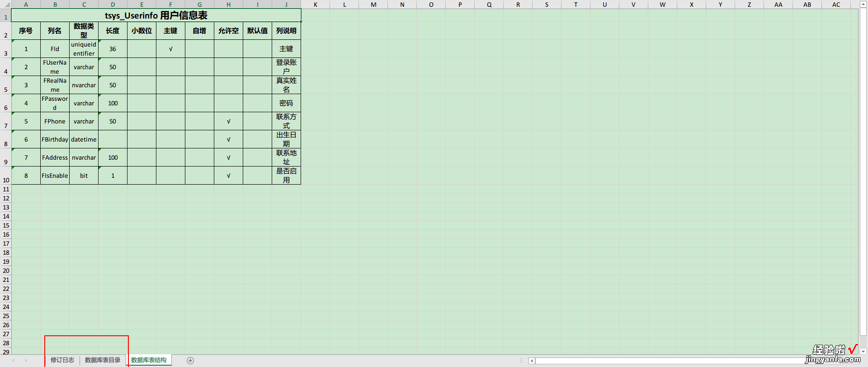Select the 小数位 header cell

(142, 31)
